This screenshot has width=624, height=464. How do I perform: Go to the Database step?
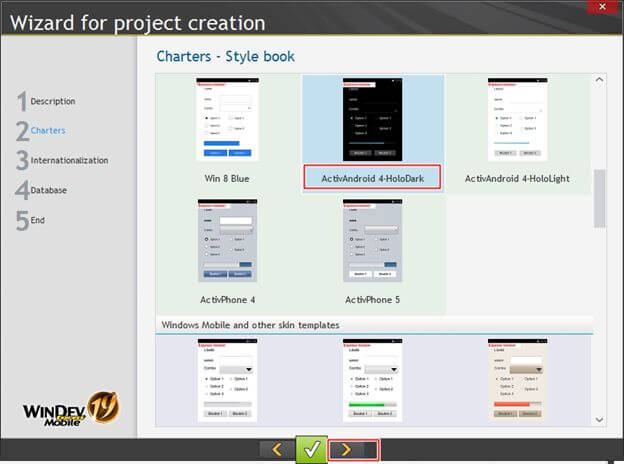point(41,190)
